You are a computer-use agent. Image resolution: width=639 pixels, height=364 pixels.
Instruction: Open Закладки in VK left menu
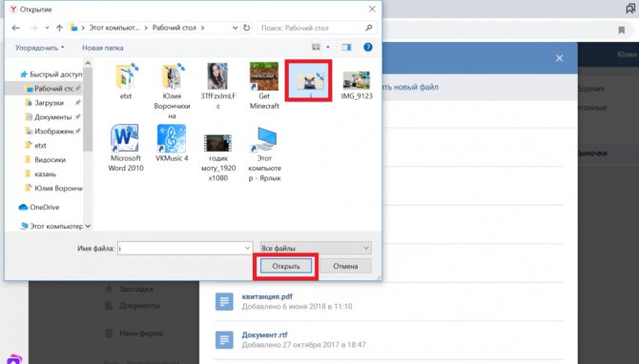pyautogui.click(x=136, y=289)
